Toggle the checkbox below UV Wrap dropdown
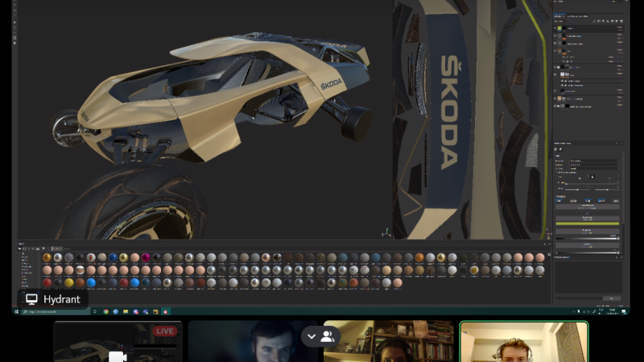Image resolution: width=644 pixels, height=362 pixels. pyautogui.click(x=557, y=172)
